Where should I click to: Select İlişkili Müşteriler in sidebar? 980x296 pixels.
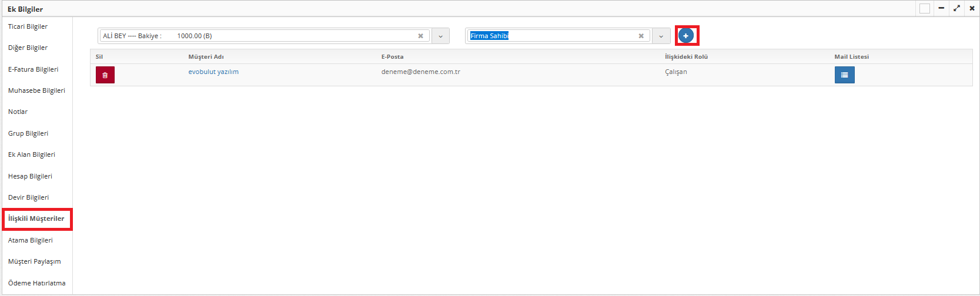36,218
